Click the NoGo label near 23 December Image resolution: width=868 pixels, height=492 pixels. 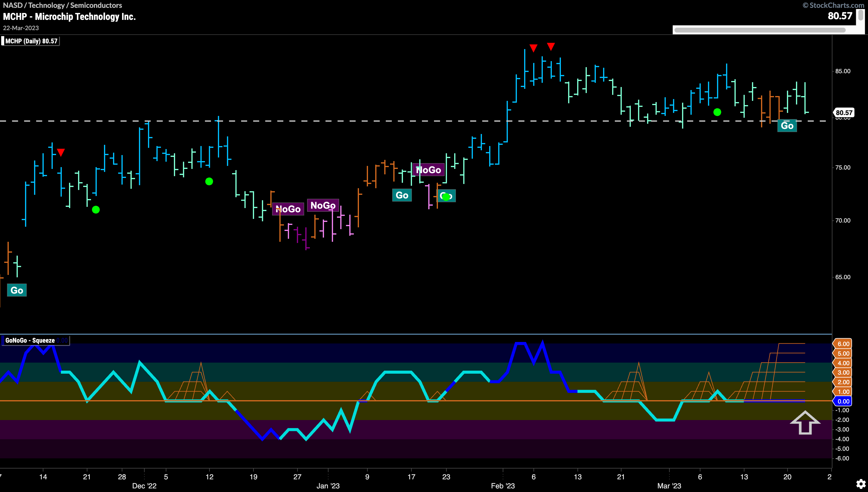coord(288,209)
